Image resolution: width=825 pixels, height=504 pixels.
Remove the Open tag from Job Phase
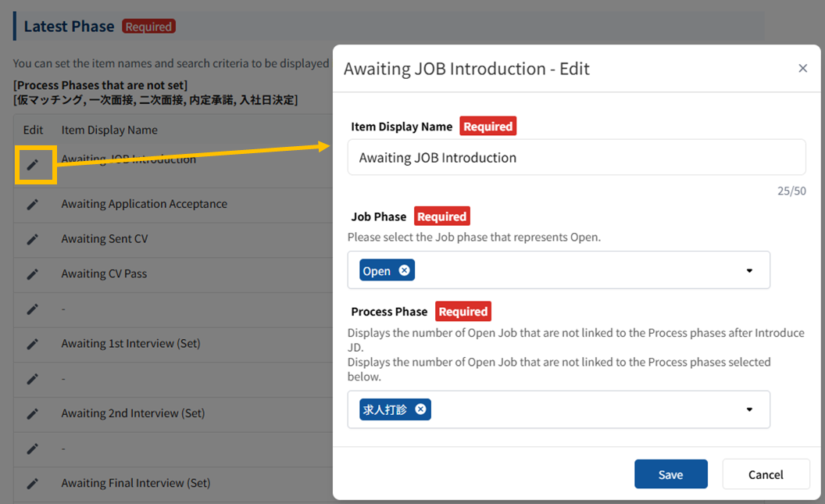(404, 270)
